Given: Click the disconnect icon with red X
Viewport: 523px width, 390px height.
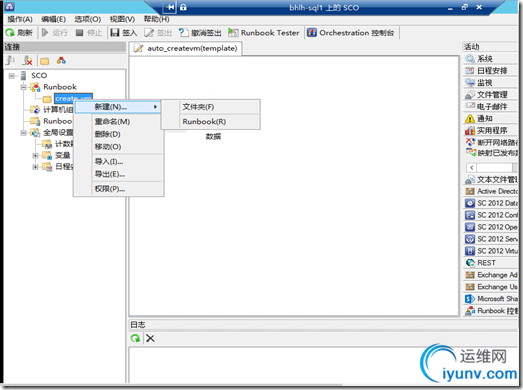Looking at the screenshot, I should click(27, 61).
